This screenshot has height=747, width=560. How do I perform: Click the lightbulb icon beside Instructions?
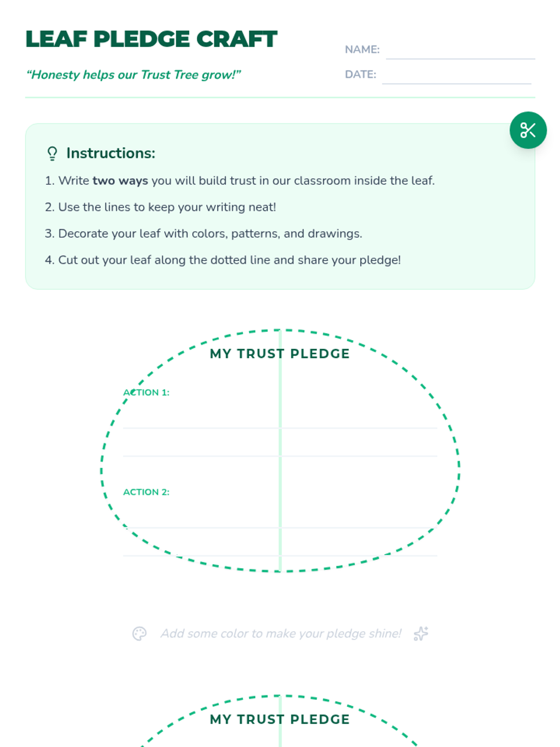coord(52,153)
